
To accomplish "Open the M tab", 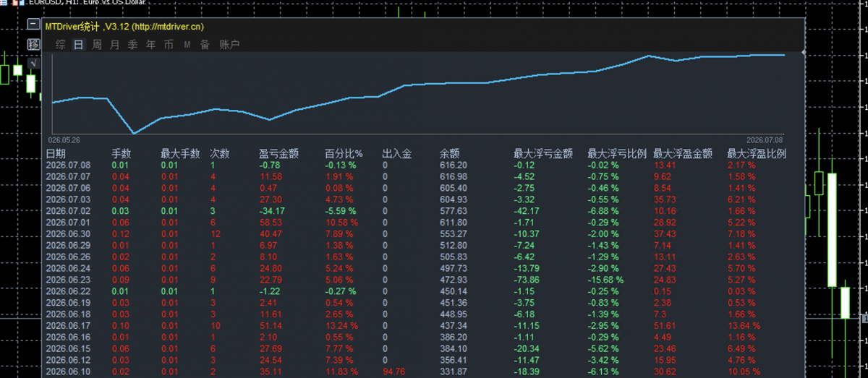I will [187, 45].
